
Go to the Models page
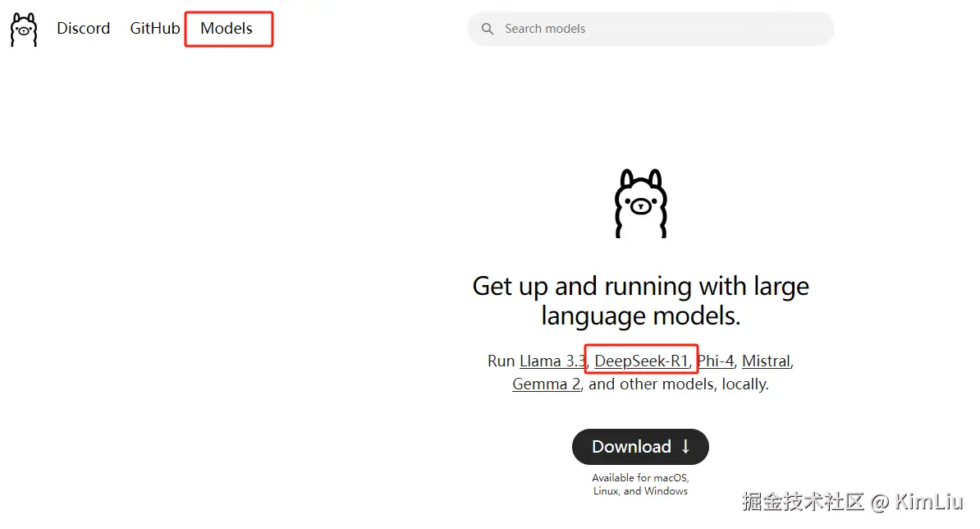coord(227,28)
